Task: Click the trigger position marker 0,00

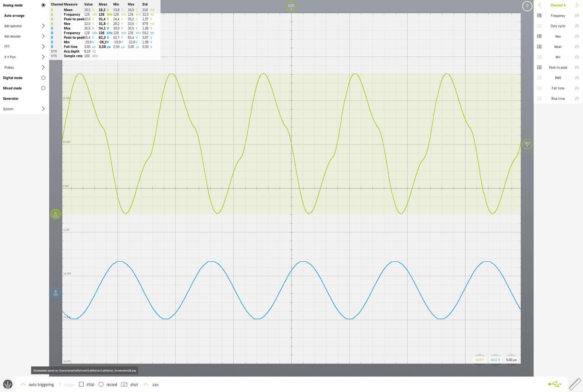Action: (291, 6)
